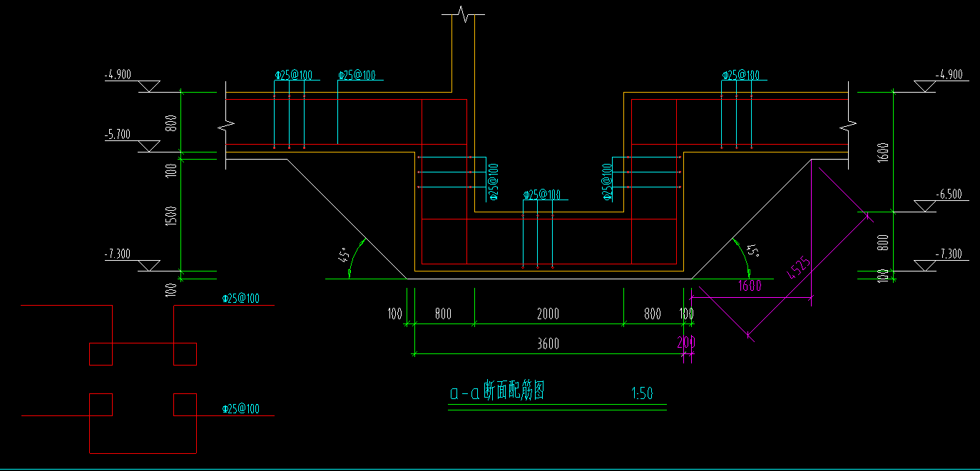Select the right "-7.300" elevation label
This screenshot has height=471, width=980.
[948, 254]
